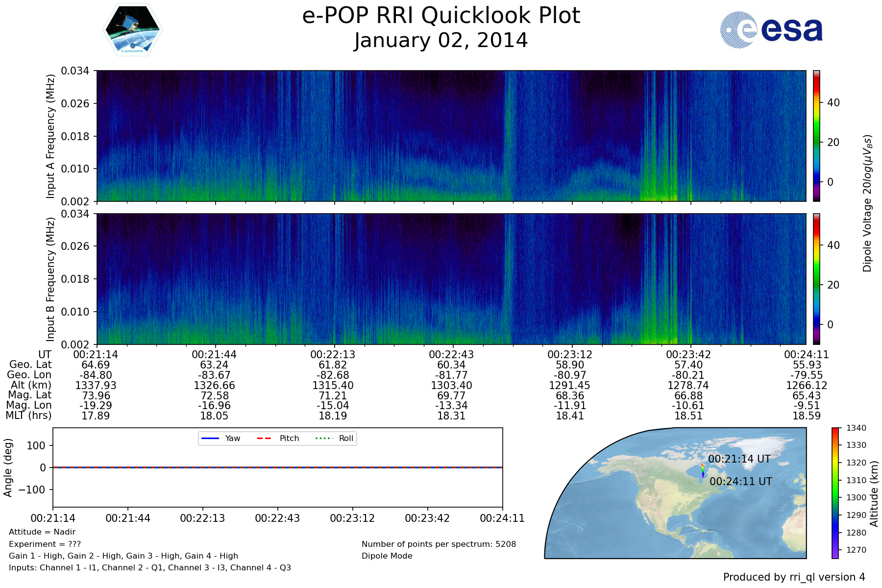
Task: Click the Mag. Lat value '68.36'
Action: coord(570,396)
